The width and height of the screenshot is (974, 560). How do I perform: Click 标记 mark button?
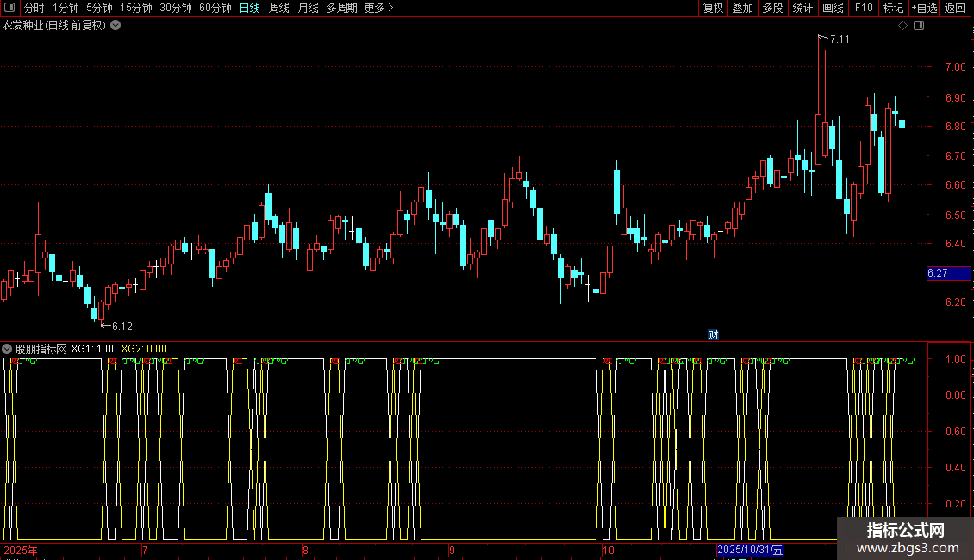(893, 8)
